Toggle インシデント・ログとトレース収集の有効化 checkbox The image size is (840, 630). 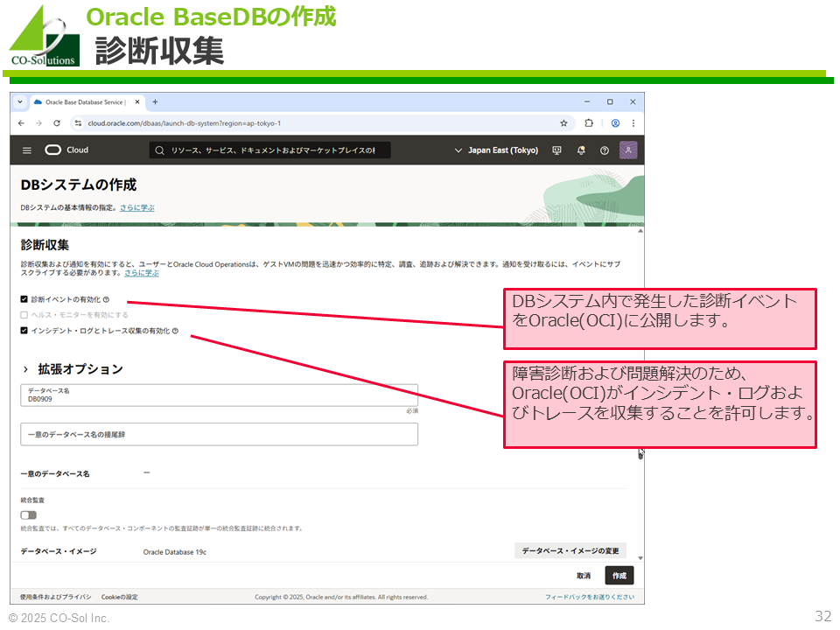coord(24,331)
